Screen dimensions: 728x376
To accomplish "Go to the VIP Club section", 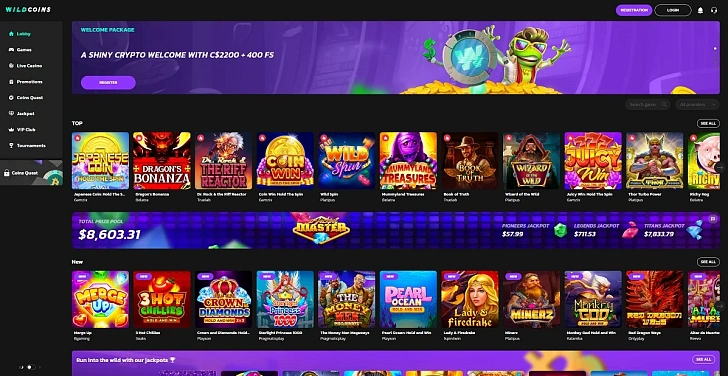I will (x=22, y=130).
